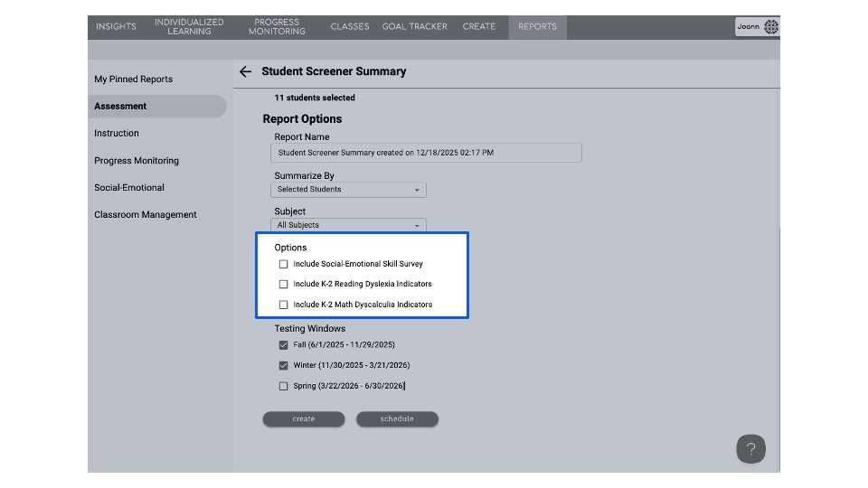Open the Progress Monitoring top tab

click(x=277, y=26)
